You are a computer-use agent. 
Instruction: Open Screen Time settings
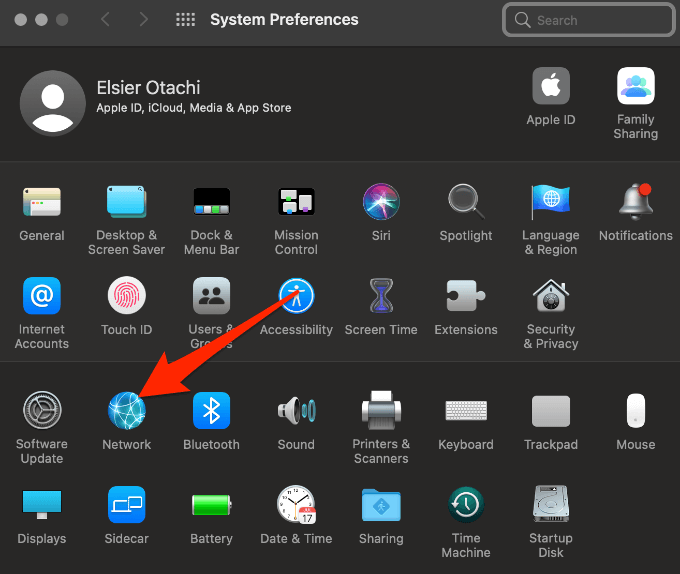coord(381,296)
